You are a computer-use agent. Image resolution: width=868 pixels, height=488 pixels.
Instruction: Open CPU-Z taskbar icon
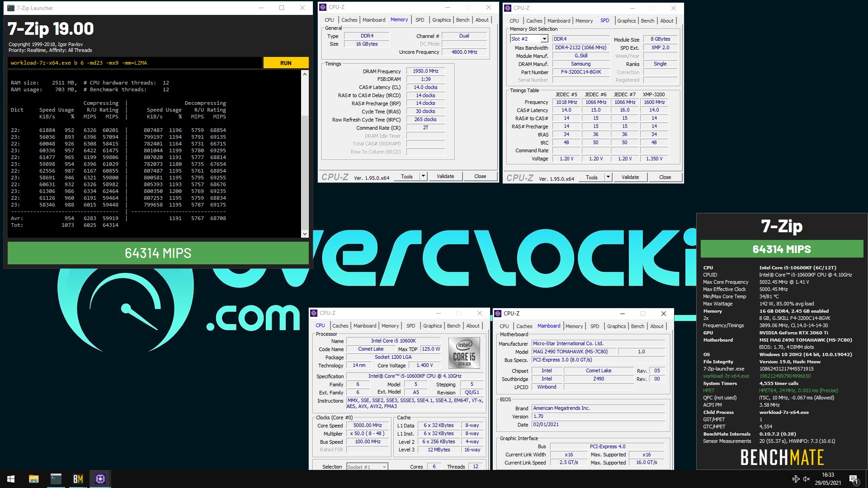point(100,479)
